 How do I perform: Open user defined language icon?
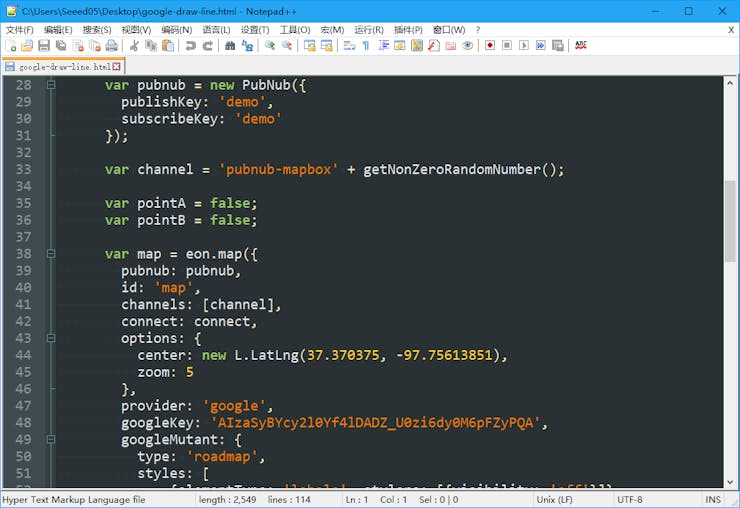pyautogui.click(x=400, y=45)
